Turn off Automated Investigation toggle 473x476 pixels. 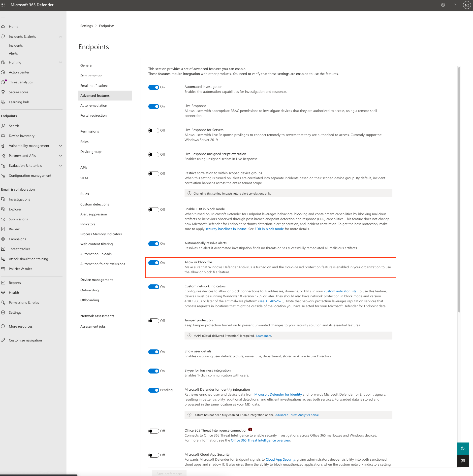[154, 87]
